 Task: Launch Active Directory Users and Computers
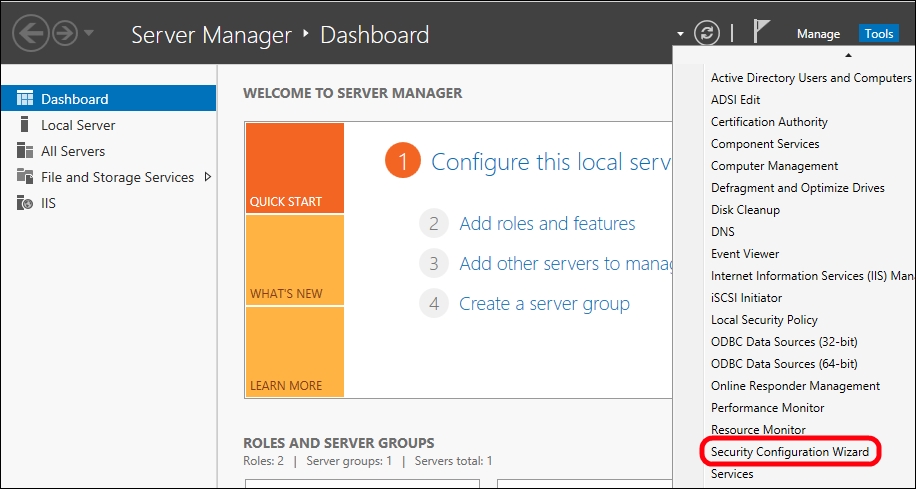click(810, 78)
